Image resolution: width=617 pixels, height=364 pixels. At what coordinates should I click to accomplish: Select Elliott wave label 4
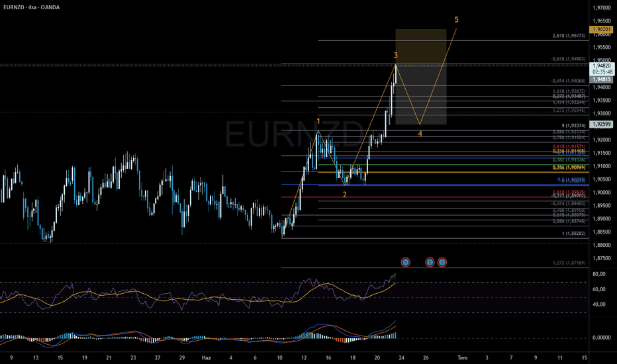coord(420,134)
